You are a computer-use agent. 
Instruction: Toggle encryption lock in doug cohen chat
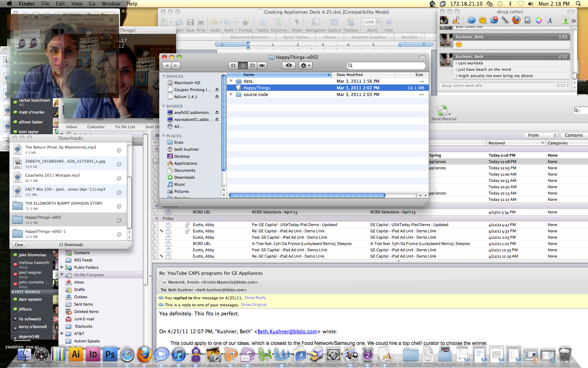(x=456, y=20)
